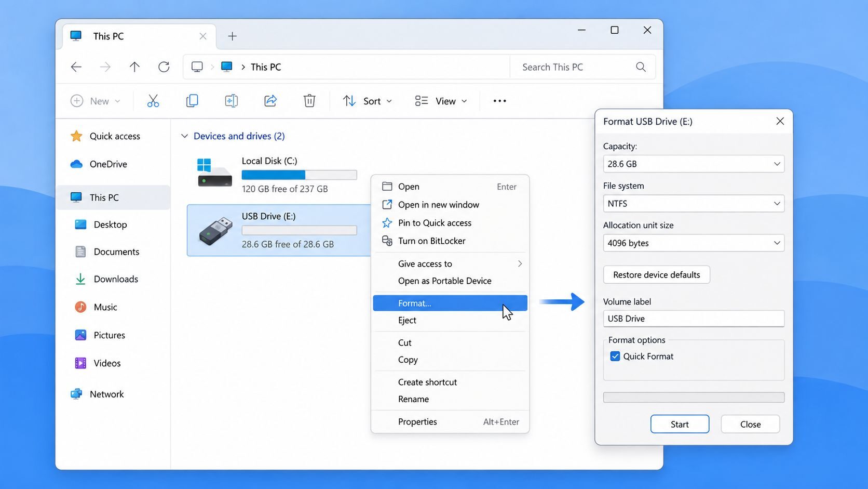The image size is (868, 489).
Task: Choose Open as Portable Device
Action: tap(450, 281)
